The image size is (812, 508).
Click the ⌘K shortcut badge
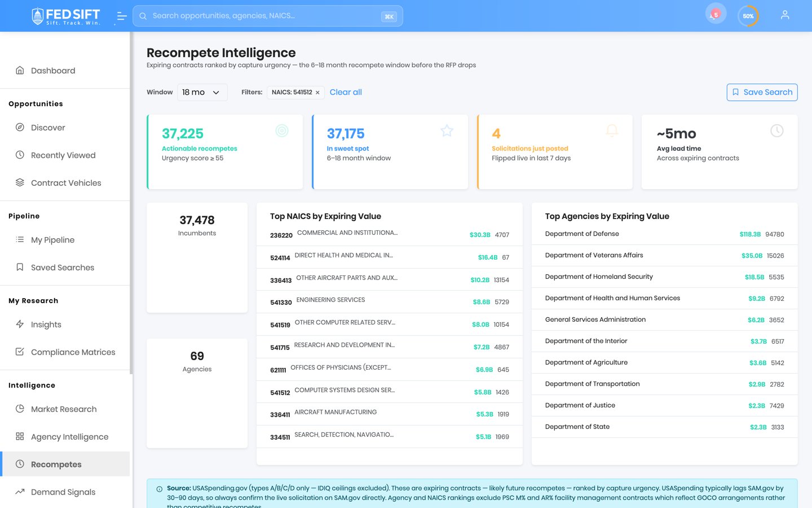tap(389, 17)
